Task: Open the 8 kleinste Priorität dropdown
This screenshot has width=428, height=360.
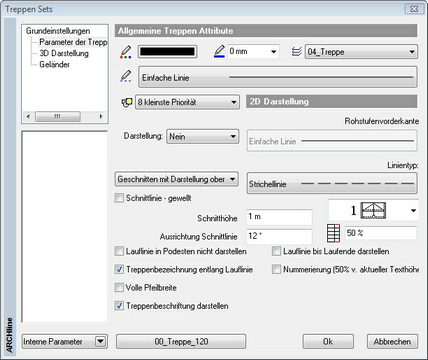Action: point(187,102)
